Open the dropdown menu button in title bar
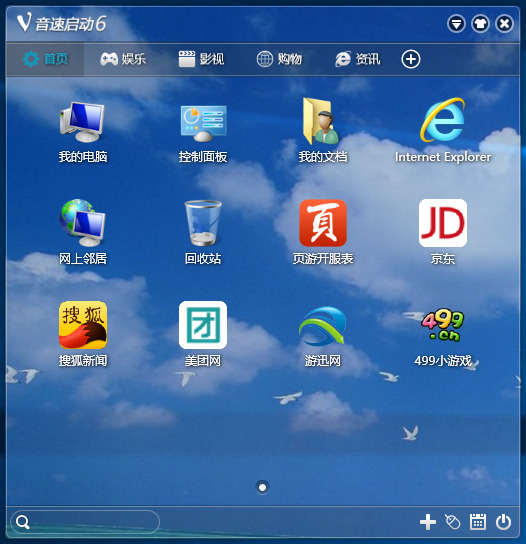This screenshot has height=544, width=526. pos(456,24)
